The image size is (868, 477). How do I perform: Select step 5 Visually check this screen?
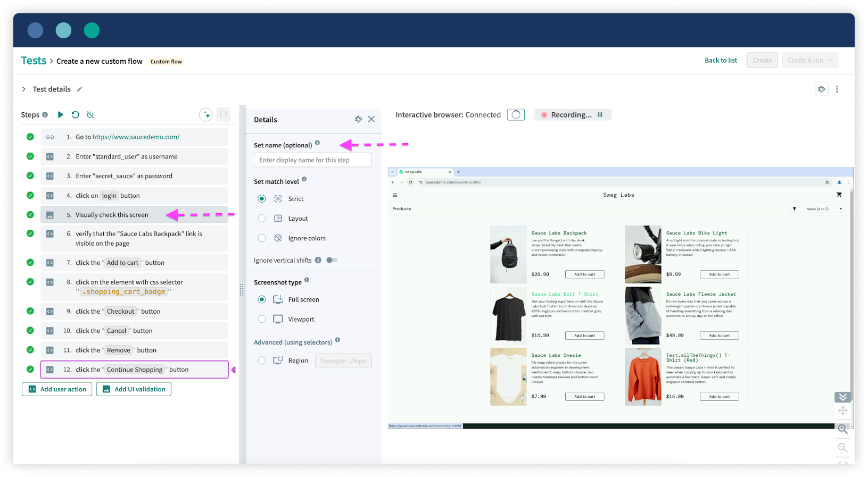[134, 215]
